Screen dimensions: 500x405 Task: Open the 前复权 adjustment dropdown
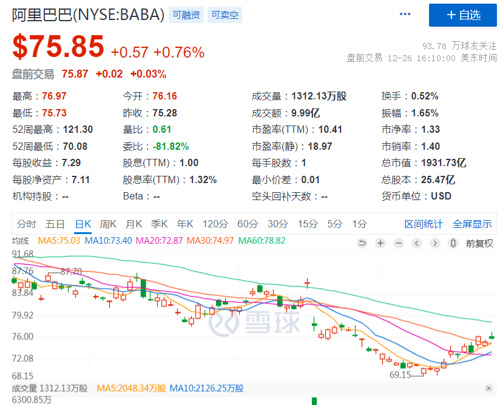pyautogui.click(x=479, y=244)
